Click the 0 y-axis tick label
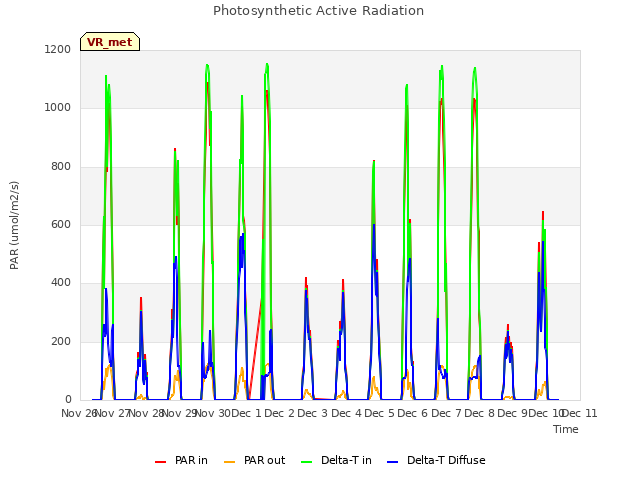 click(x=68, y=400)
